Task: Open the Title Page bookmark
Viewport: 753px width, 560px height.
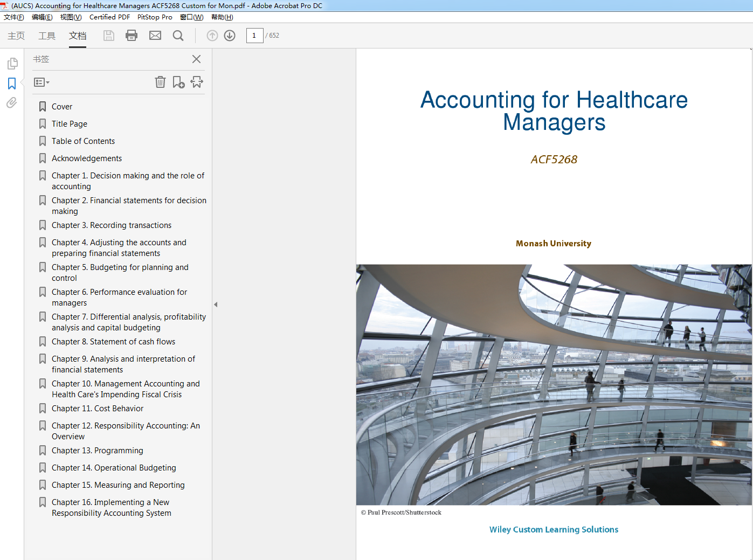Action: pyautogui.click(x=70, y=124)
